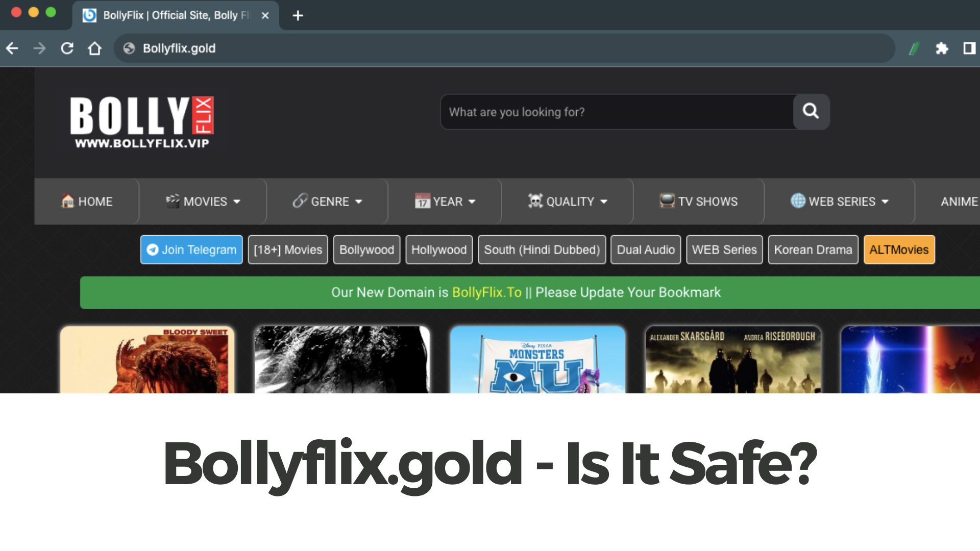Viewport: 980px width, 551px height.
Task: Select South (Hindi Dubbed) button
Action: 542,249
